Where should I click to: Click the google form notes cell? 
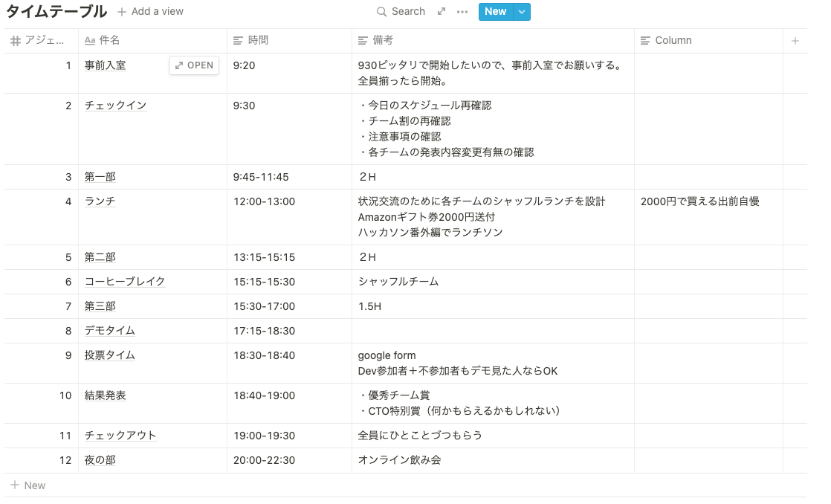coord(493,363)
